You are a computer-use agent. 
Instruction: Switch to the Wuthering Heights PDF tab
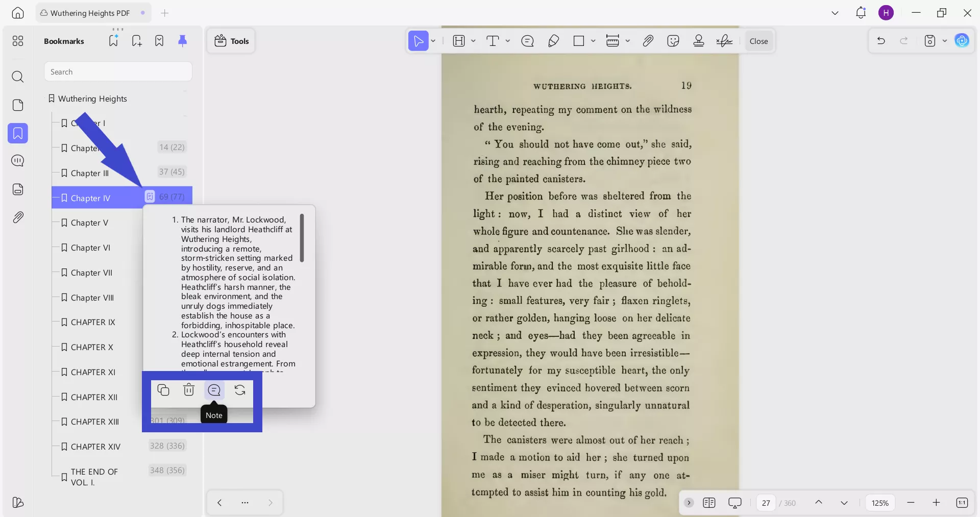[x=89, y=13]
